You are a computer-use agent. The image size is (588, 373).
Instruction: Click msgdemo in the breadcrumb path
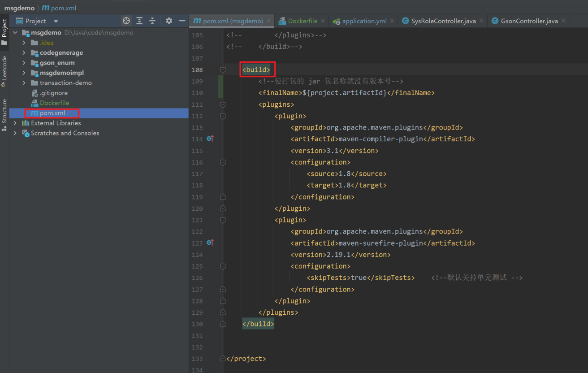pos(19,8)
